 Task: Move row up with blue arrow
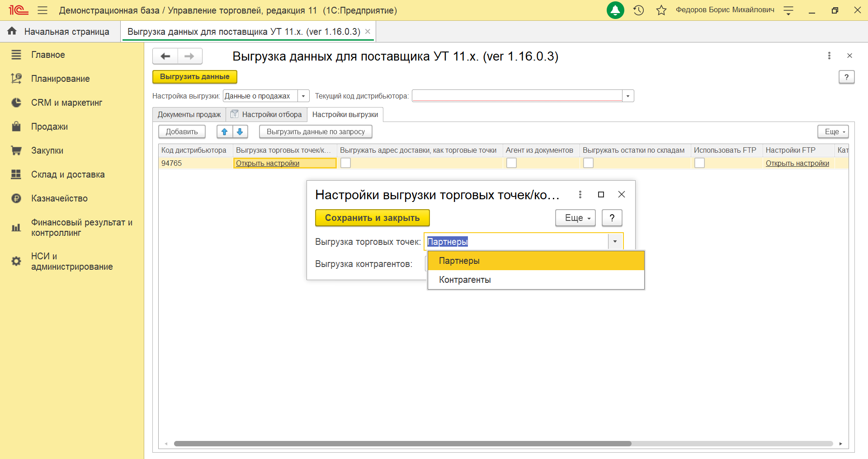(224, 131)
